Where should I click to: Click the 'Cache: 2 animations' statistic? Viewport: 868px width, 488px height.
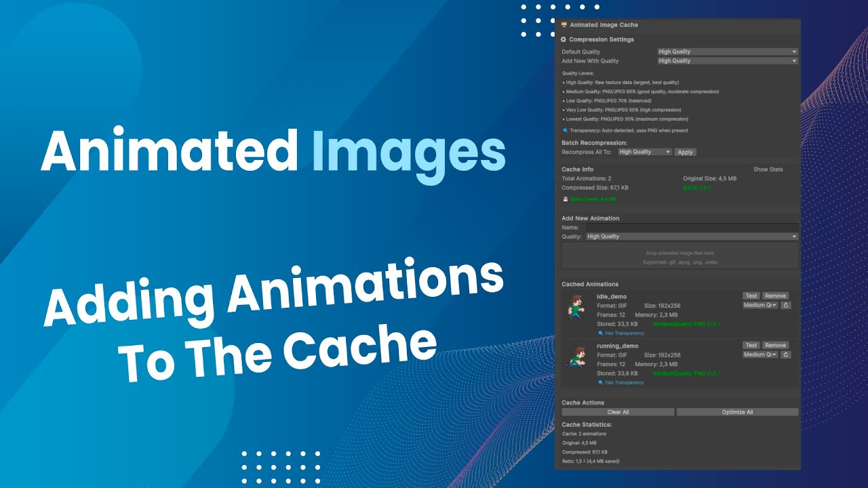click(584, 434)
